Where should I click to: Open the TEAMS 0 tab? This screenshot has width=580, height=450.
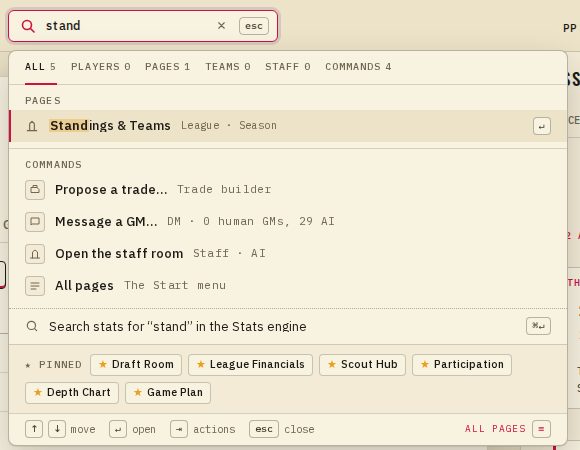pyautogui.click(x=228, y=67)
